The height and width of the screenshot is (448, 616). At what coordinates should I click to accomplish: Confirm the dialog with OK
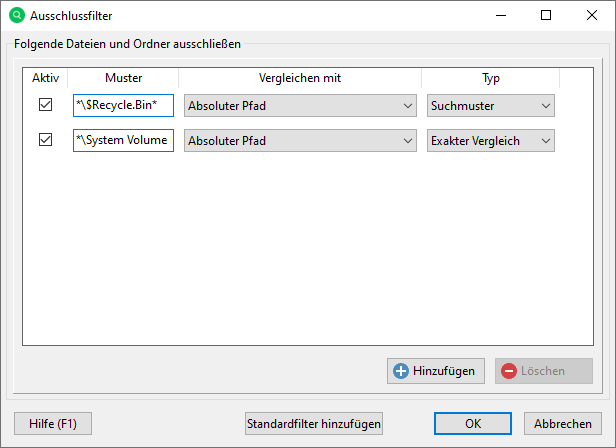tap(473, 424)
